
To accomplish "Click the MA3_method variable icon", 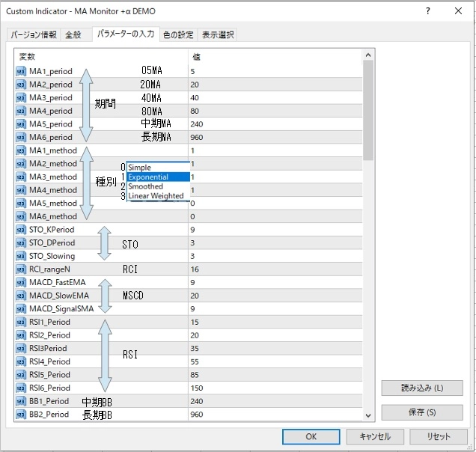I will (x=21, y=177).
